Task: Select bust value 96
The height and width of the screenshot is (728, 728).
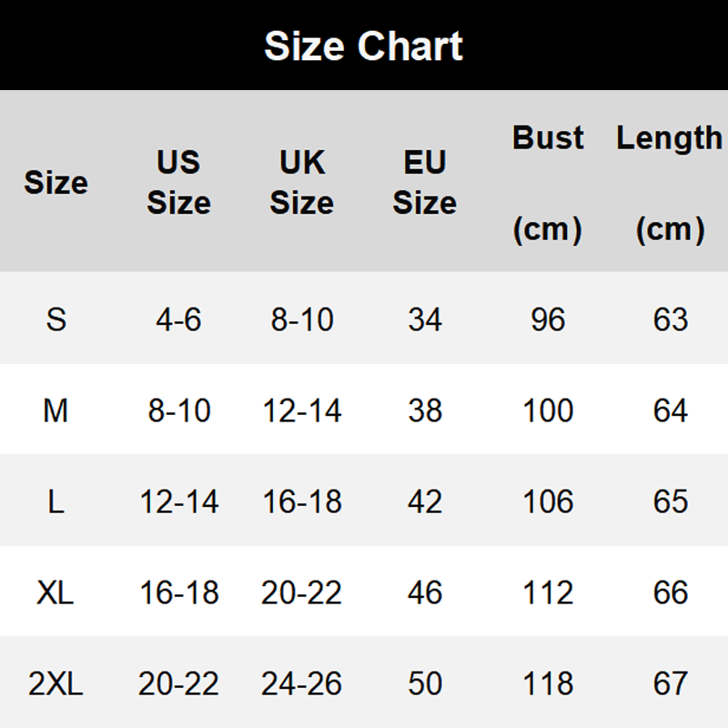Action: 548,319
